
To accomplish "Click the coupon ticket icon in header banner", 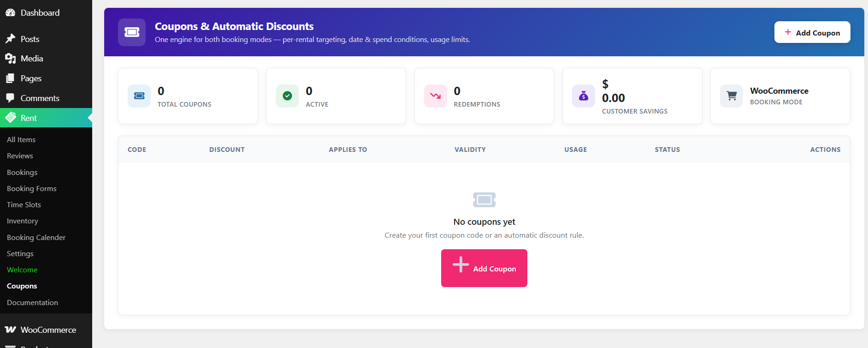I will pyautogui.click(x=132, y=32).
